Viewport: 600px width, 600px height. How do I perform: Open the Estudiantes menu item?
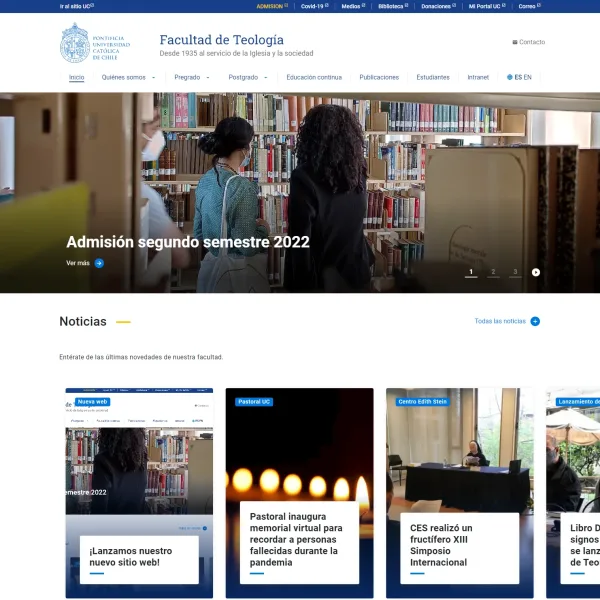tap(433, 77)
